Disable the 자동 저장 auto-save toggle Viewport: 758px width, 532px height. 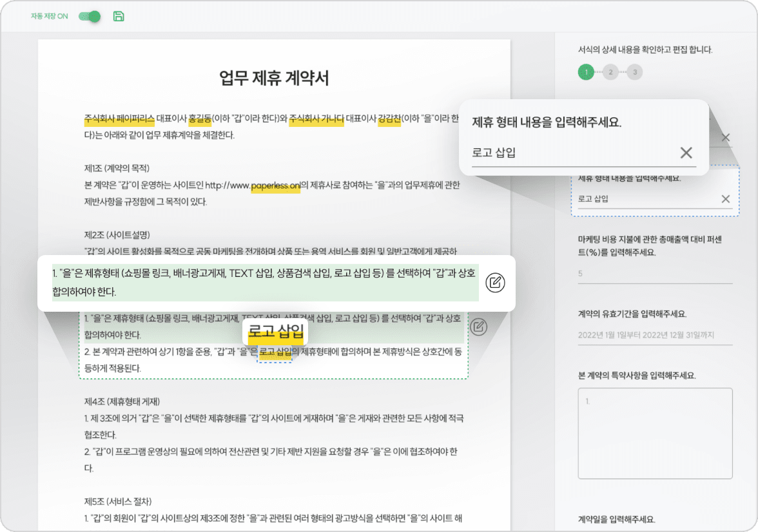(x=90, y=16)
